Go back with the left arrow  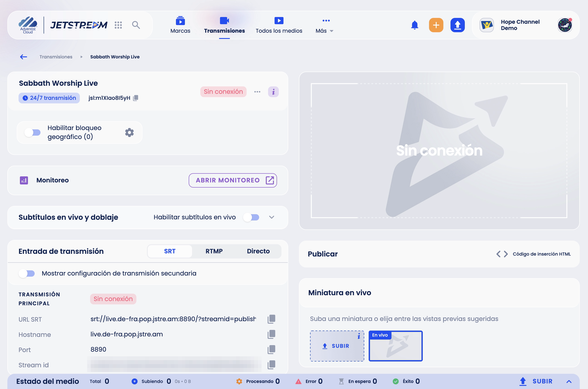pos(23,57)
